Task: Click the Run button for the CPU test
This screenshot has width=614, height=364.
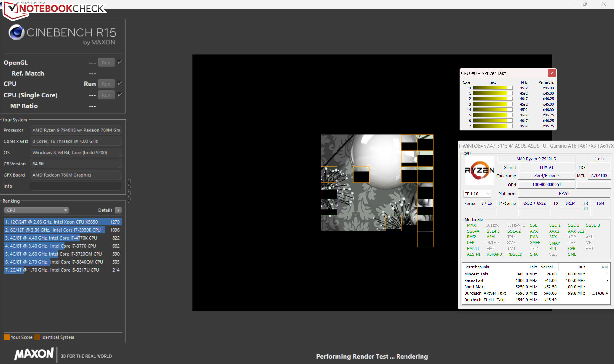Action: coord(106,84)
